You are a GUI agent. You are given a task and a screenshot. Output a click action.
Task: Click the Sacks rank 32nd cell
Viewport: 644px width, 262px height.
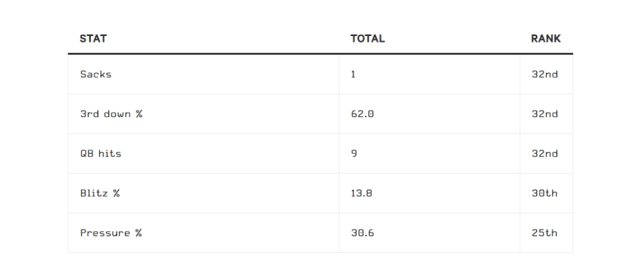[545, 74]
